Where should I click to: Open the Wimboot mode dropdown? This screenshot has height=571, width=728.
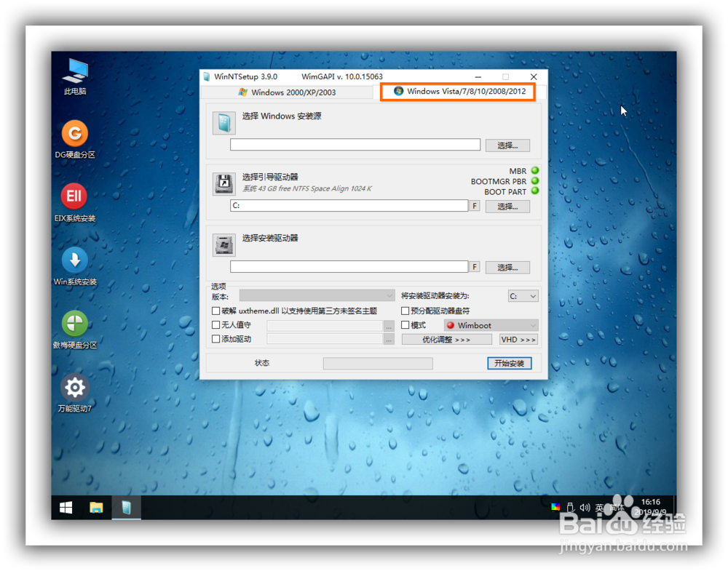pos(491,325)
